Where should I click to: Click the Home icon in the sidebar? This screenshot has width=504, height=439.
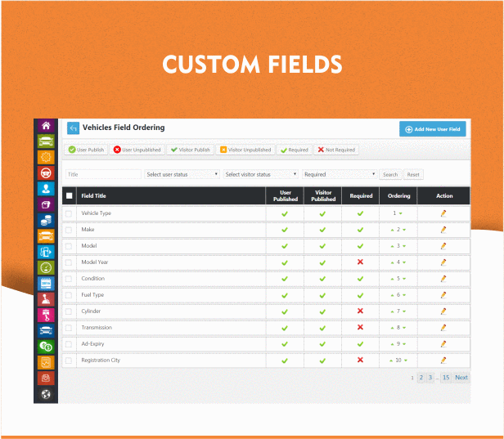click(x=46, y=126)
